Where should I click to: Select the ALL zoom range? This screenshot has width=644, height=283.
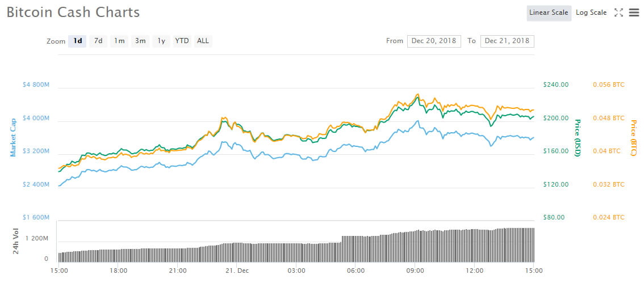[x=203, y=41]
